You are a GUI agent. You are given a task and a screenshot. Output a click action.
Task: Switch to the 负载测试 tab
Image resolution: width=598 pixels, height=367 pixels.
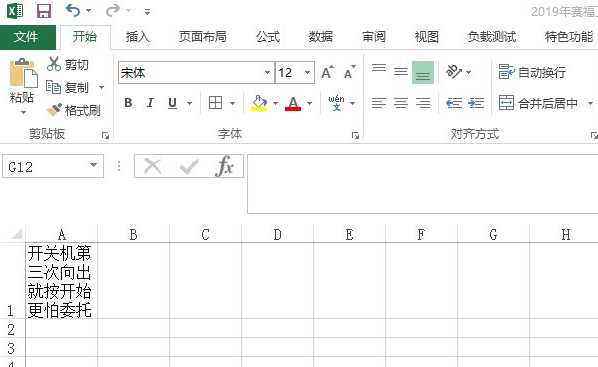492,37
